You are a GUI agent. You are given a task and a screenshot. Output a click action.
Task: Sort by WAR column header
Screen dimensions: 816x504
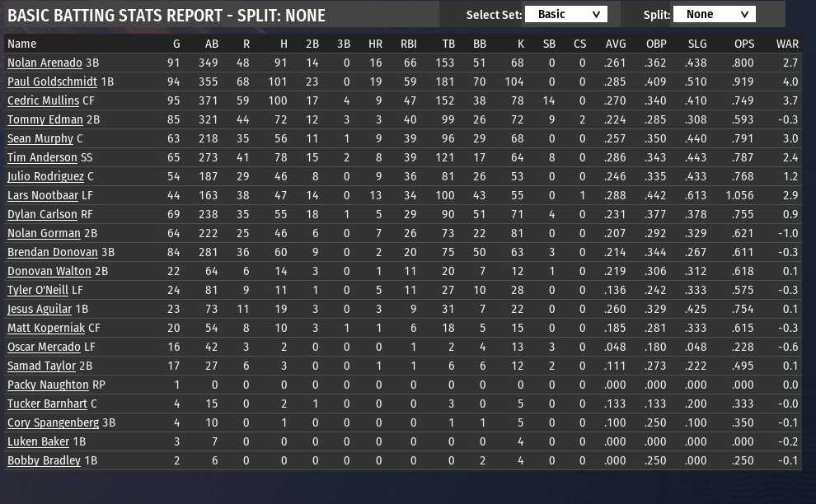(787, 44)
